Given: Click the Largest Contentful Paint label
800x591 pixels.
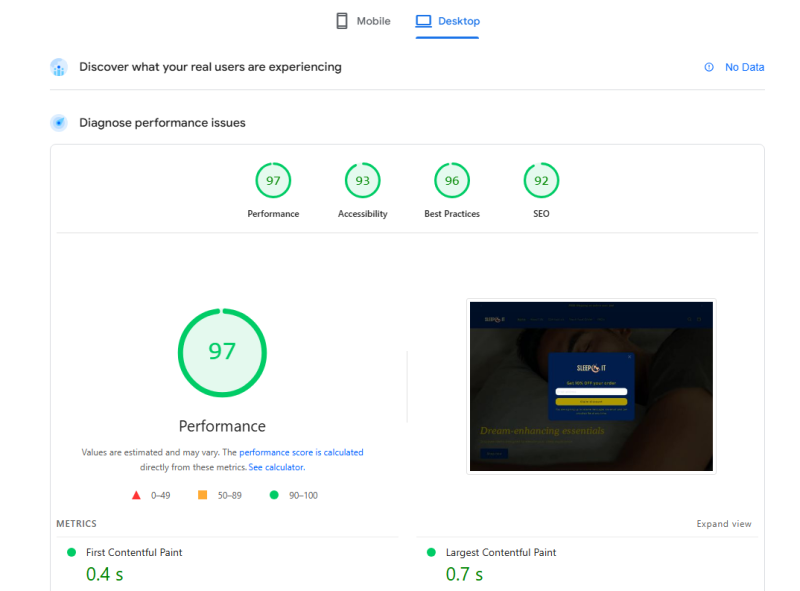Looking at the screenshot, I should coord(501,552).
